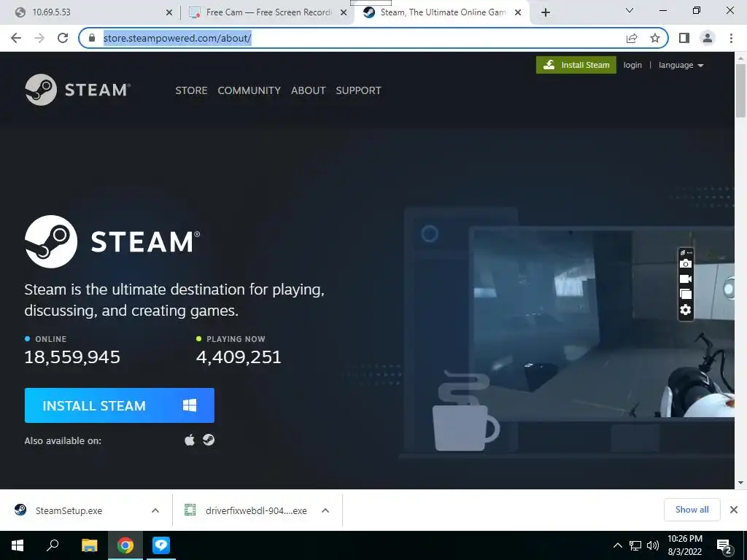This screenshot has height=560, width=747.
Task: Open the Windows Start menu
Action: tap(18, 545)
